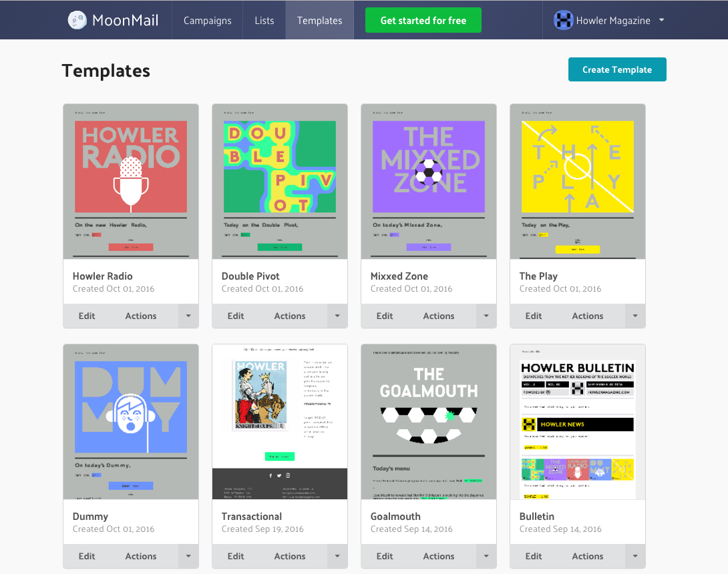Click the MoonMail brand name link
The image size is (728, 574).
pos(125,20)
